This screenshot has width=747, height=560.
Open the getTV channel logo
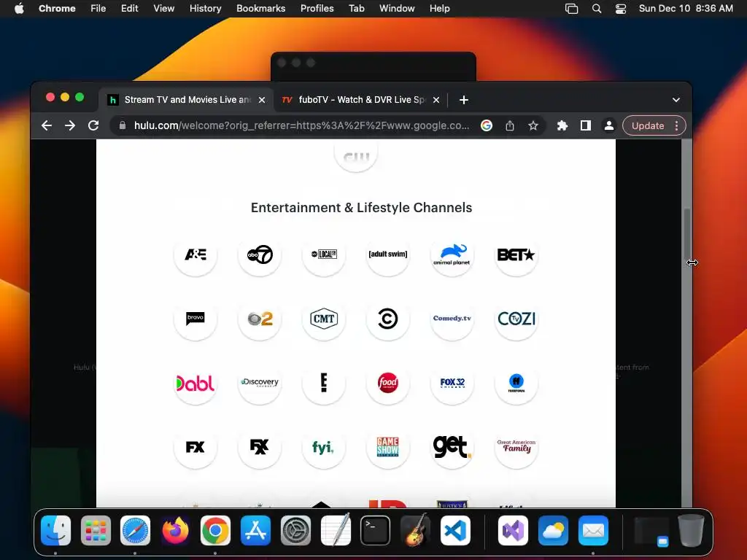pyautogui.click(x=452, y=447)
